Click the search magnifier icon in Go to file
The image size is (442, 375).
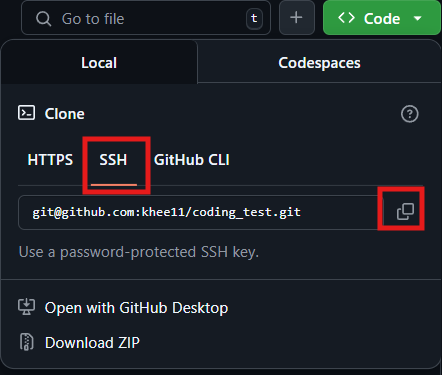click(43, 19)
